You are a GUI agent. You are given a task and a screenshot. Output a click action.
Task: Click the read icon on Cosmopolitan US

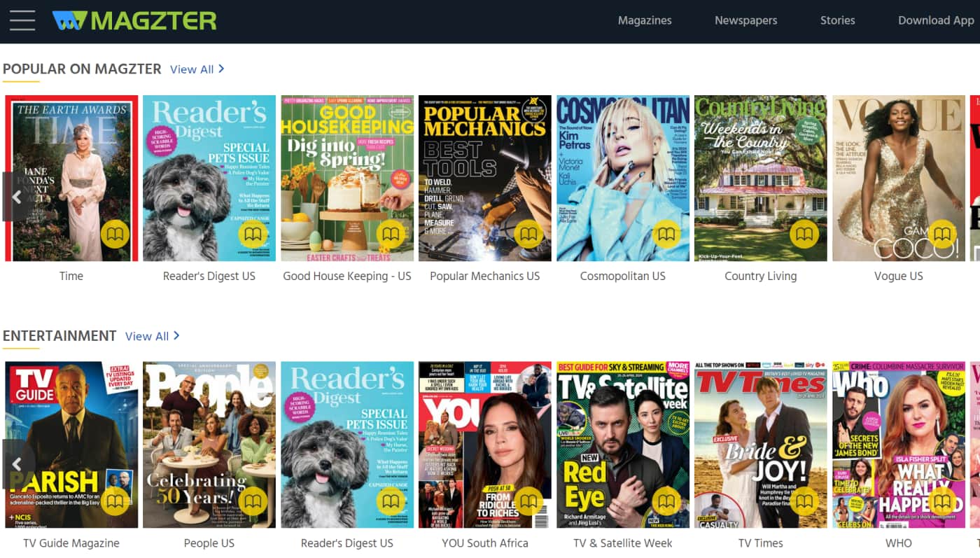666,235
